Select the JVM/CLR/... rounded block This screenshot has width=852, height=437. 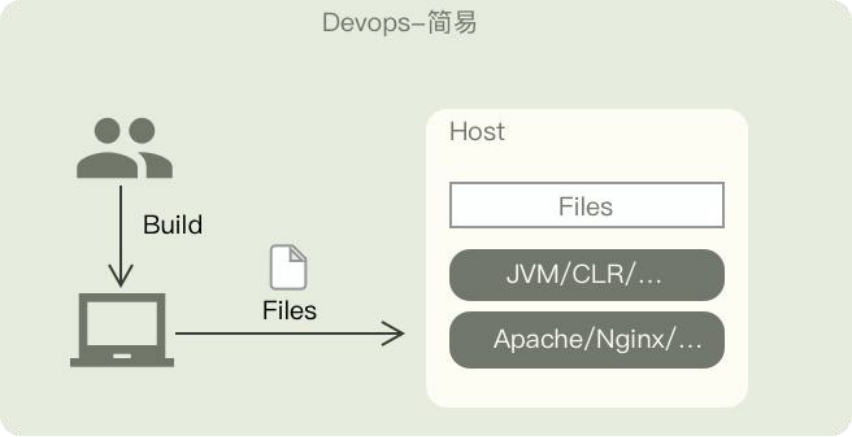coord(587,275)
